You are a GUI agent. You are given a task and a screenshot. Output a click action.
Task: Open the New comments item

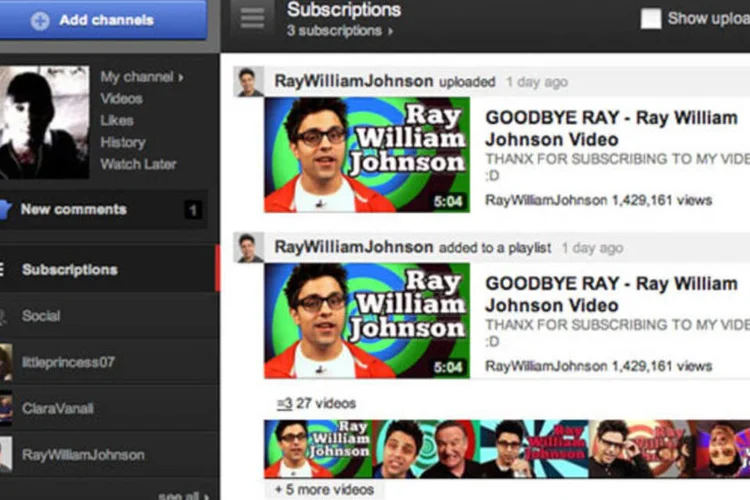103,210
